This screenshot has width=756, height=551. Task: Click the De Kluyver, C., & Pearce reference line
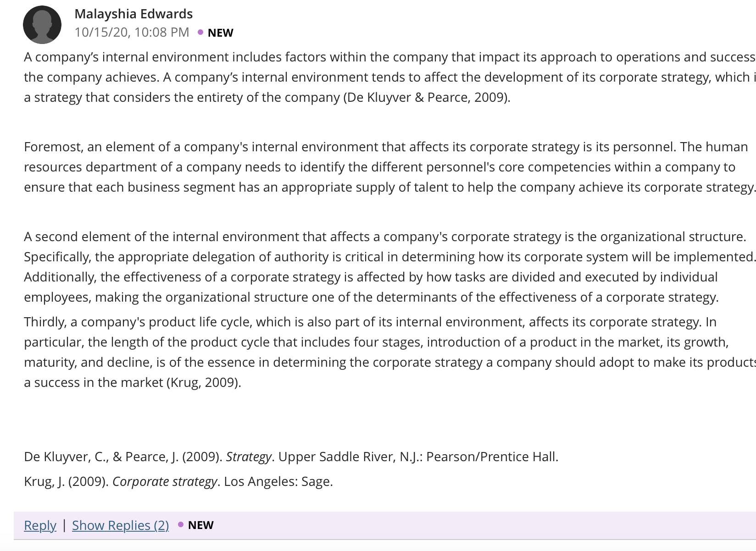(x=291, y=457)
